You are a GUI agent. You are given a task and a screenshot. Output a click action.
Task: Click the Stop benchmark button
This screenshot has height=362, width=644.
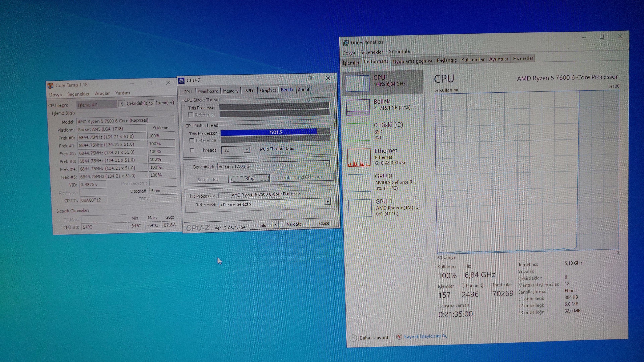(250, 178)
